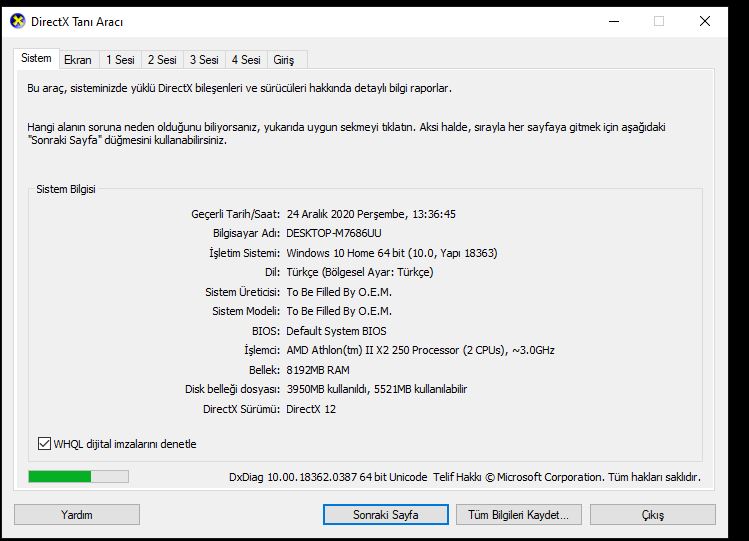Click the DirectX 12 version value
The image size is (749, 541).
[x=311, y=409]
